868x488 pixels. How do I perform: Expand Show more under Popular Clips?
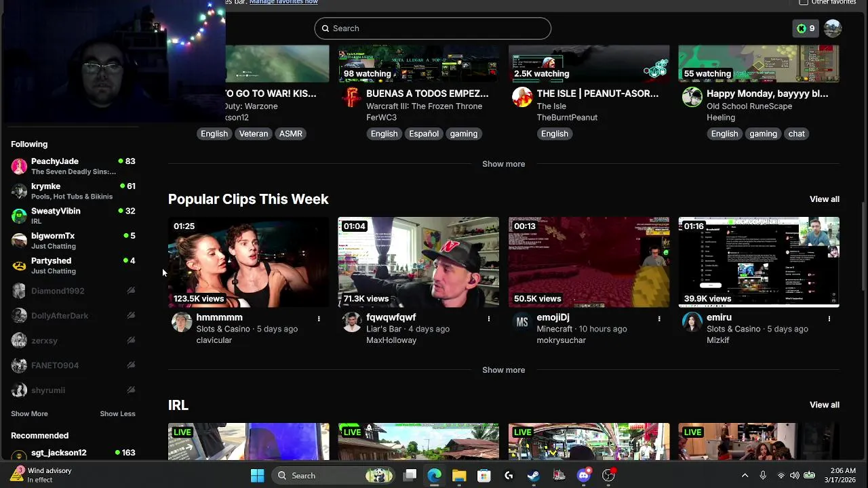[503, 370]
